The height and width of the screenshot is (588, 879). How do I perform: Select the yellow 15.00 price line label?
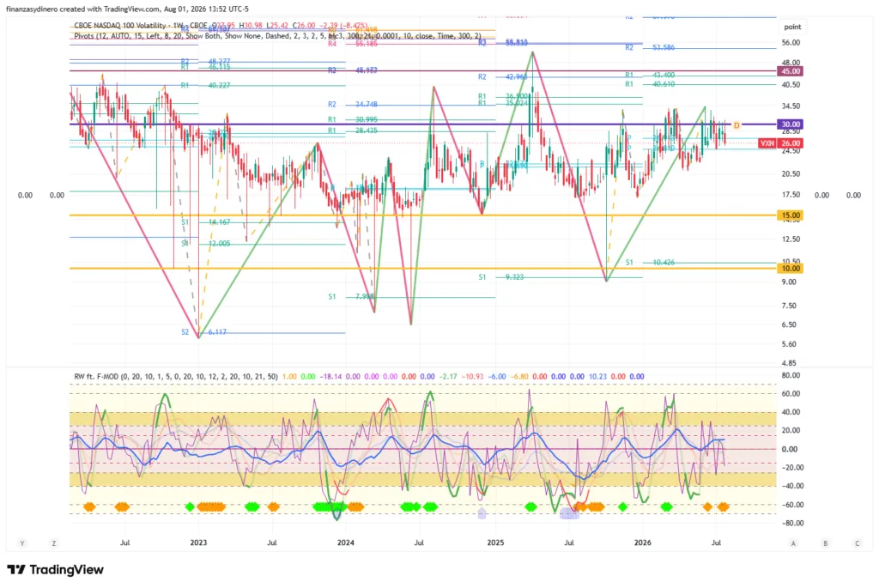tap(790, 215)
